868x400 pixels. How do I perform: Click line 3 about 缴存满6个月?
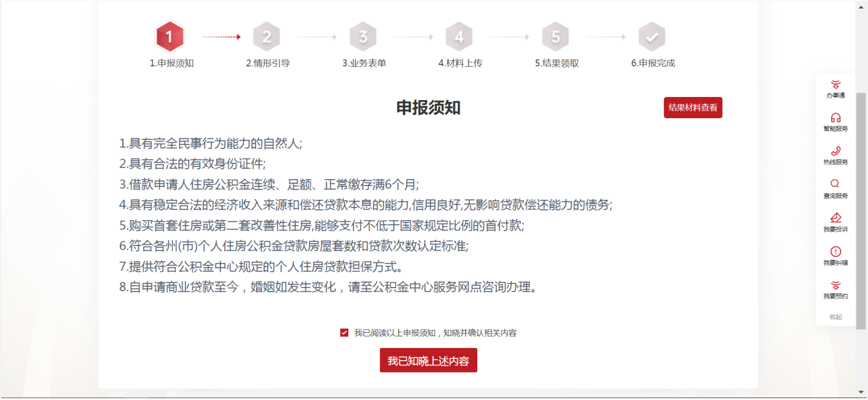pos(269,184)
